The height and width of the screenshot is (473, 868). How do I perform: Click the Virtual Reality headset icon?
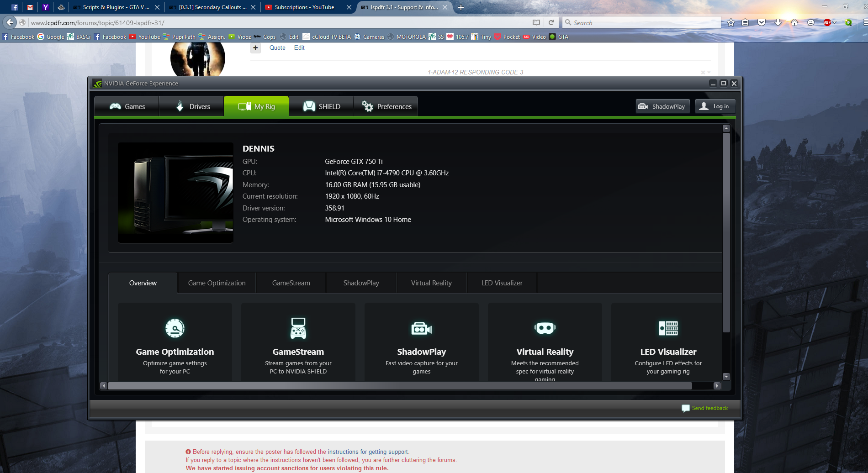pyautogui.click(x=545, y=328)
